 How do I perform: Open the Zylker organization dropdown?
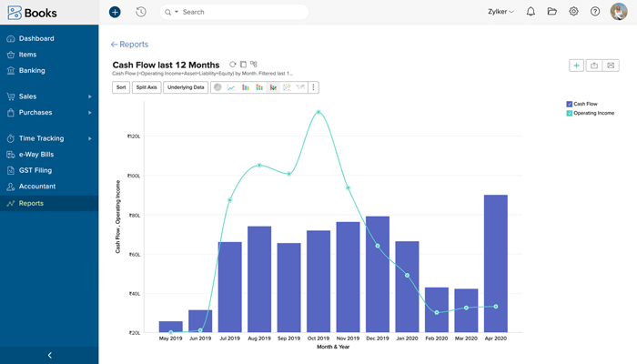[500, 12]
